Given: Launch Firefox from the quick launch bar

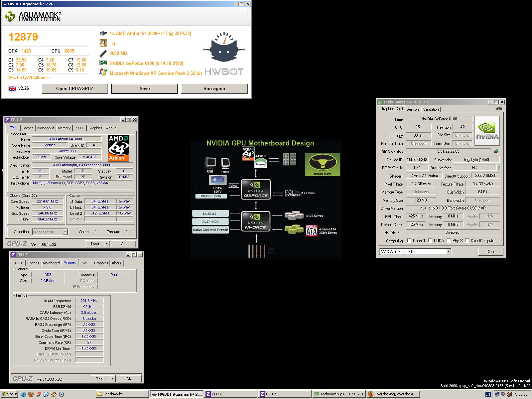Looking at the screenshot, I should pos(31,394).
